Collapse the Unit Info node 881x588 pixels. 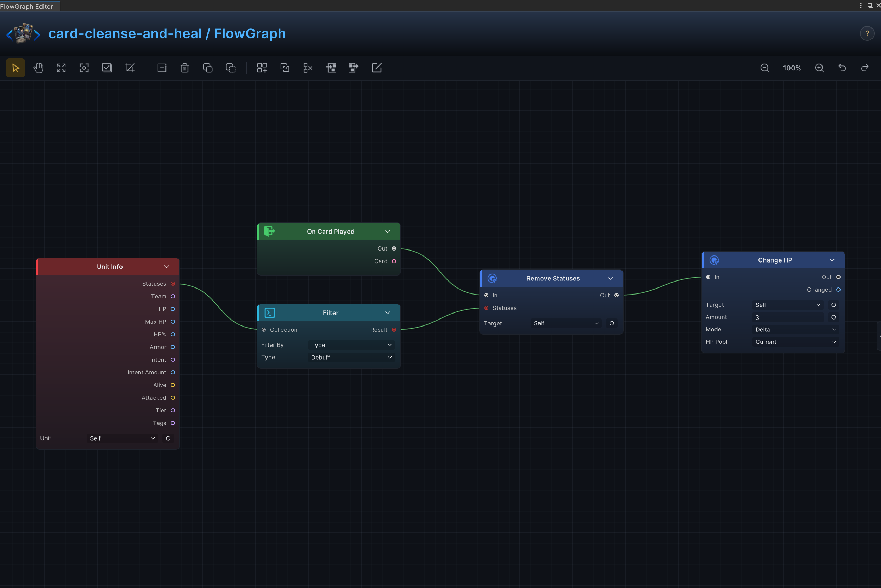pos(167,267)
